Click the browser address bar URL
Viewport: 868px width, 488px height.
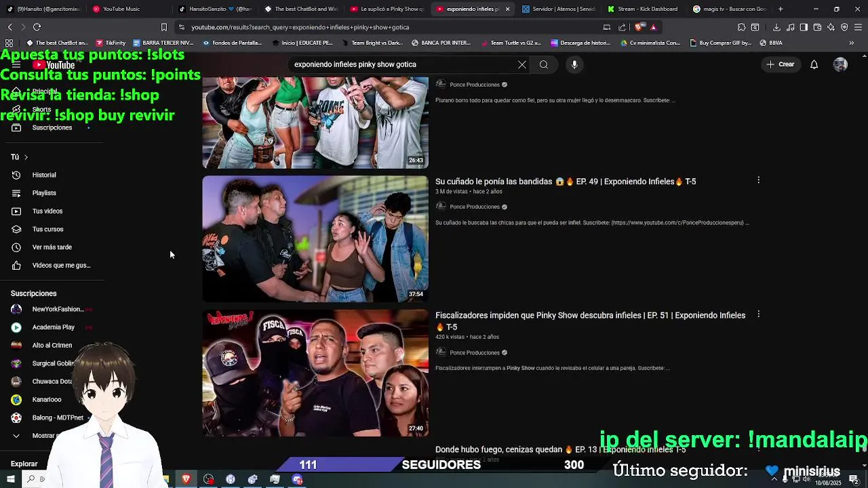click(x=300, y=27)
